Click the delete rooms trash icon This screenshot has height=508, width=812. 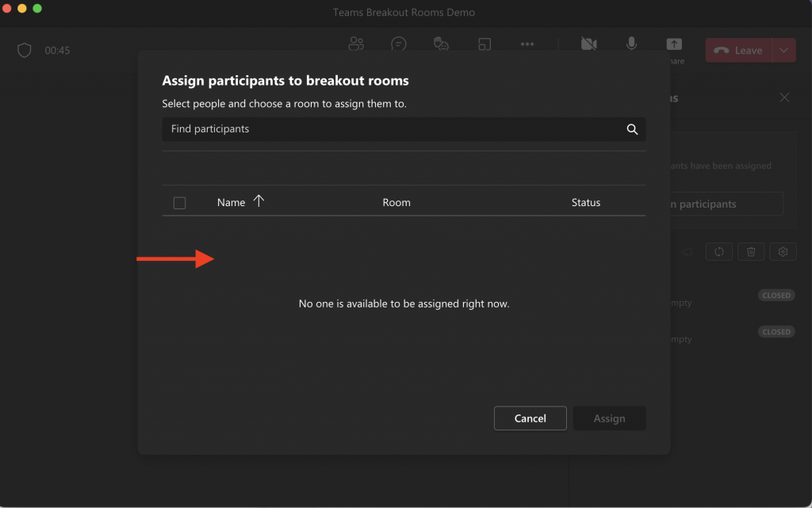point(751,252)
